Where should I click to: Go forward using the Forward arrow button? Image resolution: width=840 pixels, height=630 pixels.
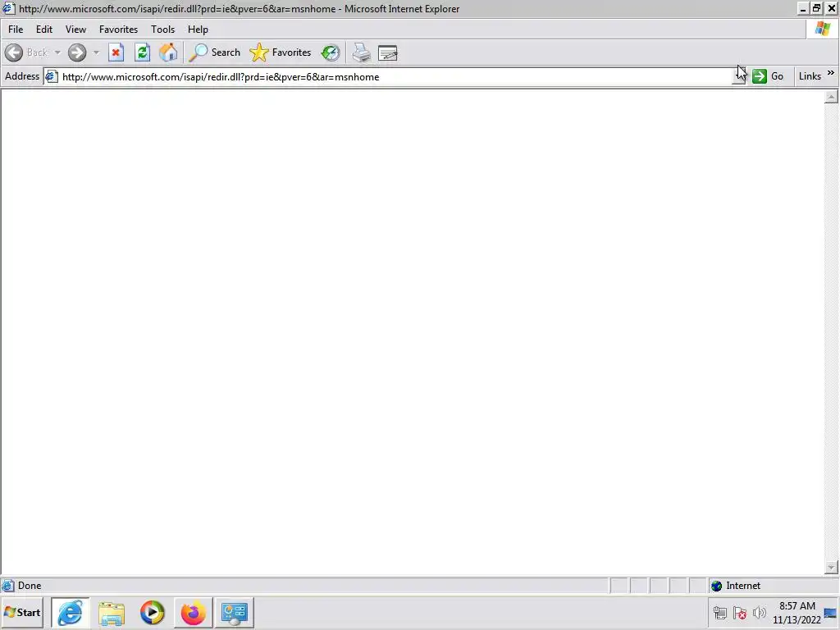click(x=77, y=52)
